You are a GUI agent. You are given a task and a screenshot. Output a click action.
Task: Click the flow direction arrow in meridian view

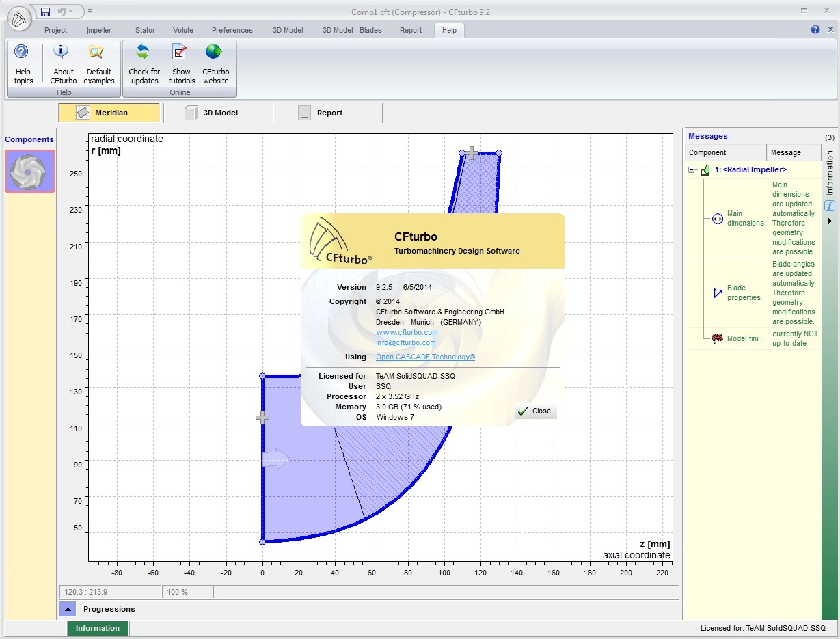click(277, 460)
